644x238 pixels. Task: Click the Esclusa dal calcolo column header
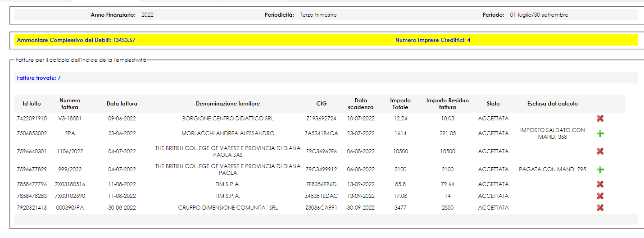coord(552,104)
